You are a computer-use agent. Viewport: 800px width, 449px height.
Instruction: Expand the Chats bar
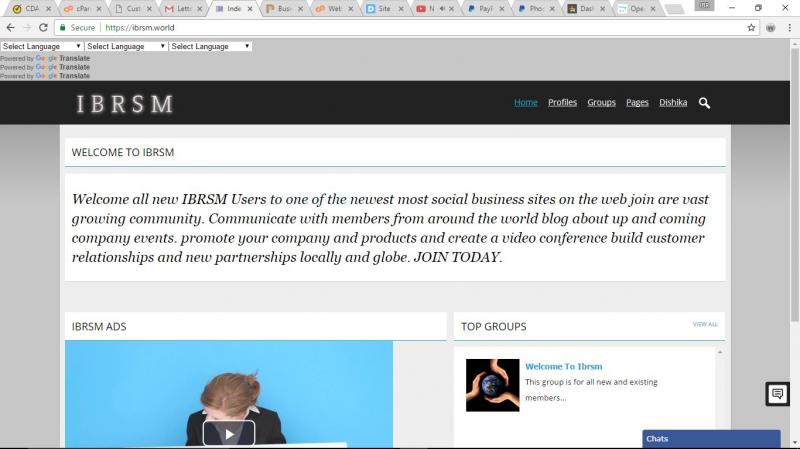(711, 439)
